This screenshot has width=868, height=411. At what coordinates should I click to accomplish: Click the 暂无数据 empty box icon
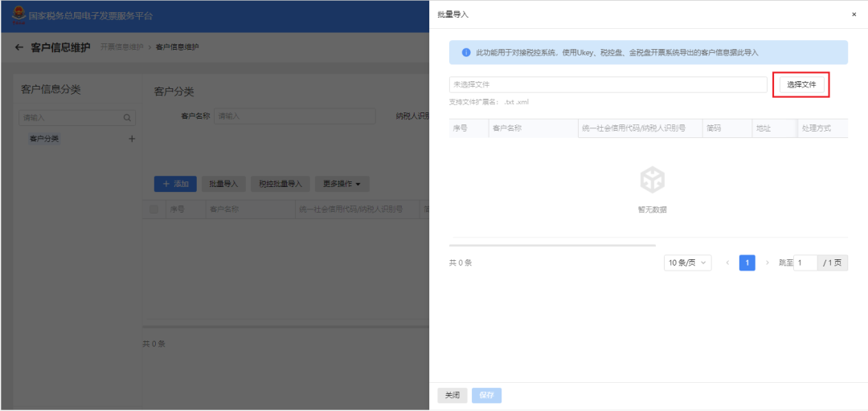652,181
